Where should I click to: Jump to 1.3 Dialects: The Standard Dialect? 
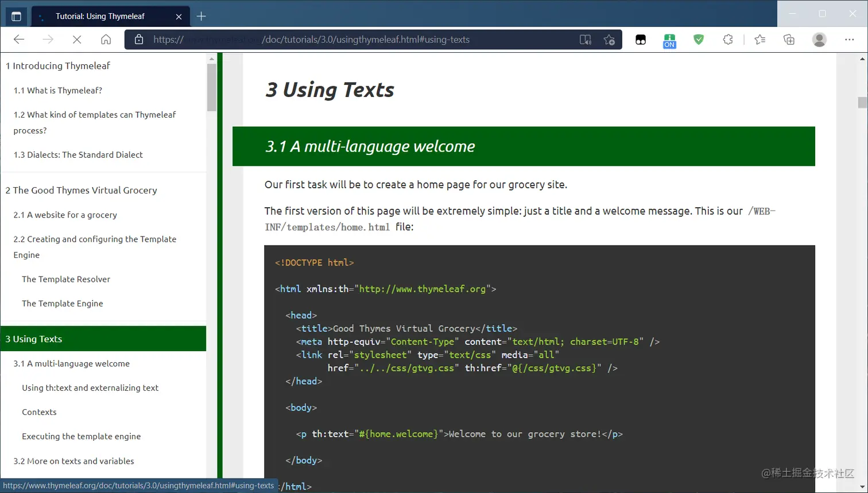click(x=78, y=155)
